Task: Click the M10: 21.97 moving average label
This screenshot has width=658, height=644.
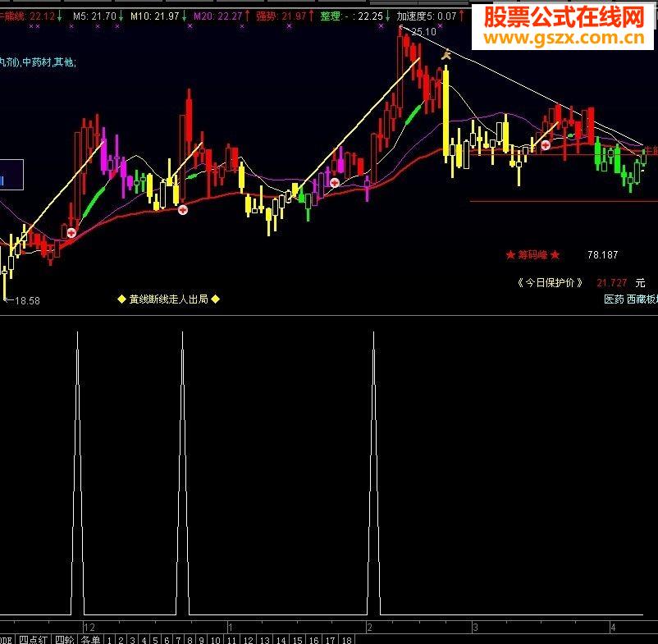Action: (x=155, y=16)
